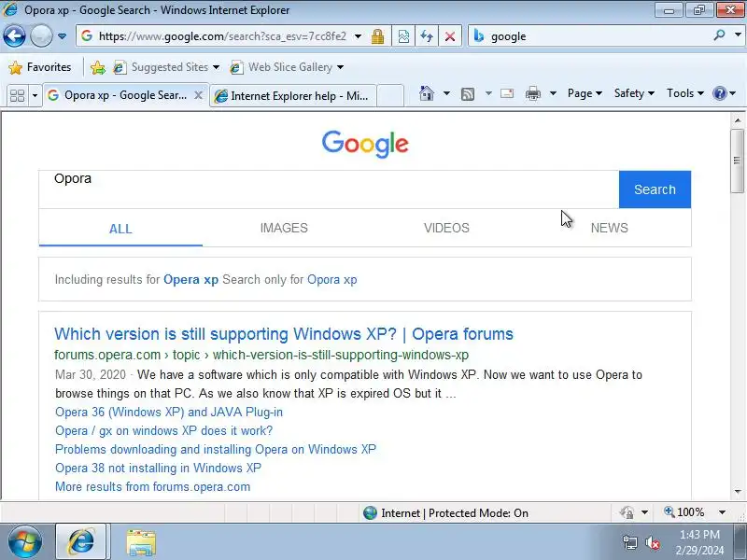Image resolution: width=747 pixels, height=560 pixels.
Task: Stop loading with the red X icon
Action: [x=449, y=36]
